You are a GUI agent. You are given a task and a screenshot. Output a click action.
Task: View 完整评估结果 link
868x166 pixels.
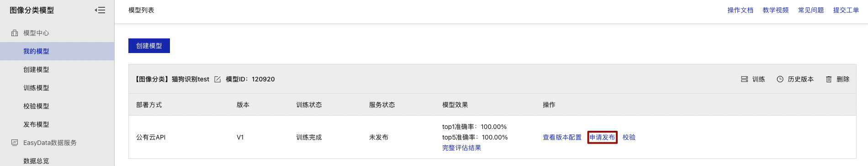click(461, 148)
